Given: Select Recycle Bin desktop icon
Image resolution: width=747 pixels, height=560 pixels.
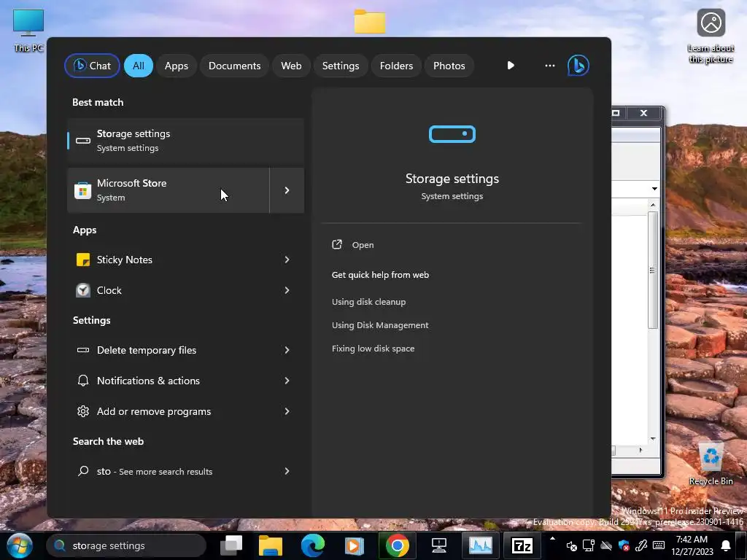Looking at the screenshot, I should (711, 463).
